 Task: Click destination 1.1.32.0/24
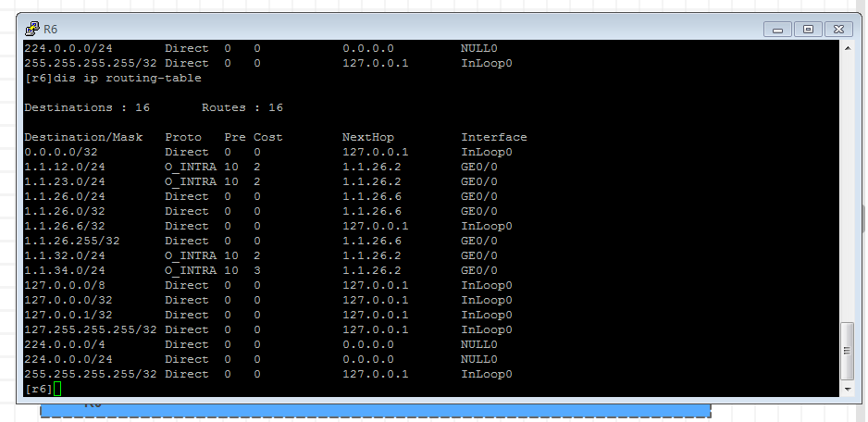click(65, 255)
